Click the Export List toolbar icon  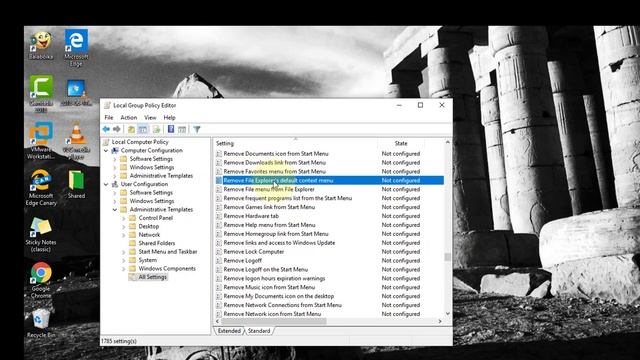click(156, 129)
